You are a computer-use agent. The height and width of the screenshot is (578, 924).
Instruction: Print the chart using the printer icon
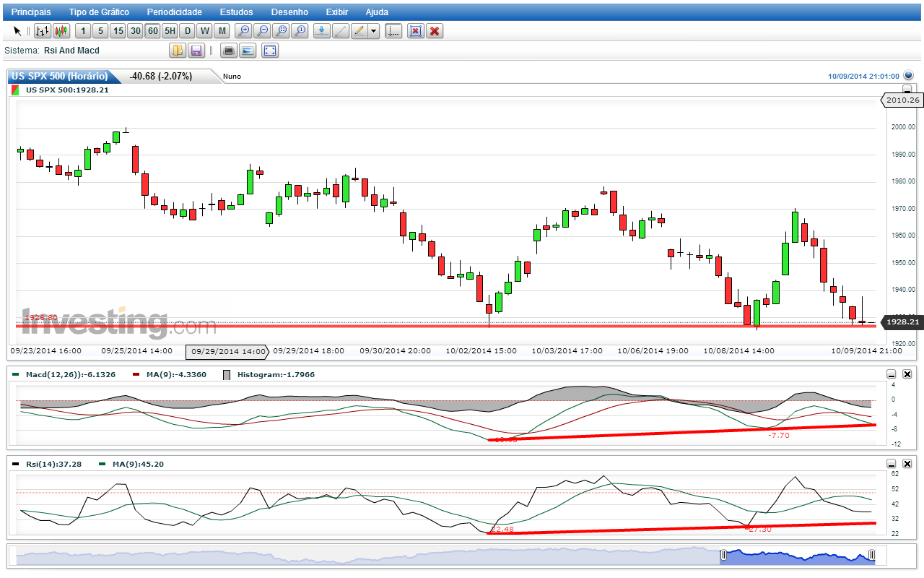point(229,51)
